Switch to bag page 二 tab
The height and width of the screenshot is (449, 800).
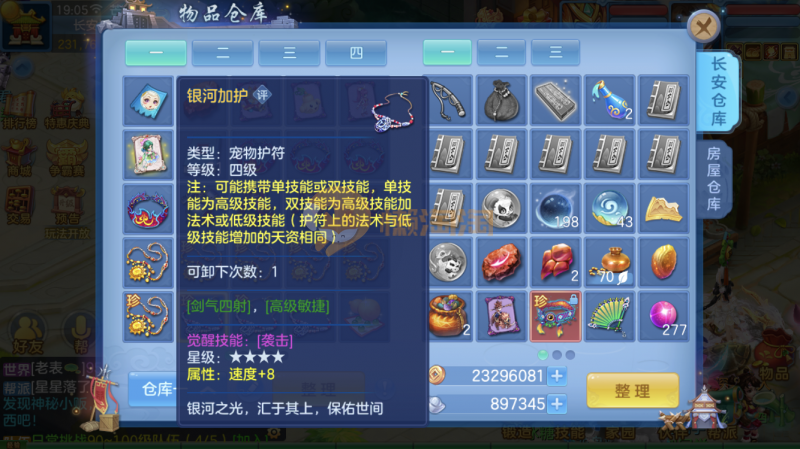222,53
